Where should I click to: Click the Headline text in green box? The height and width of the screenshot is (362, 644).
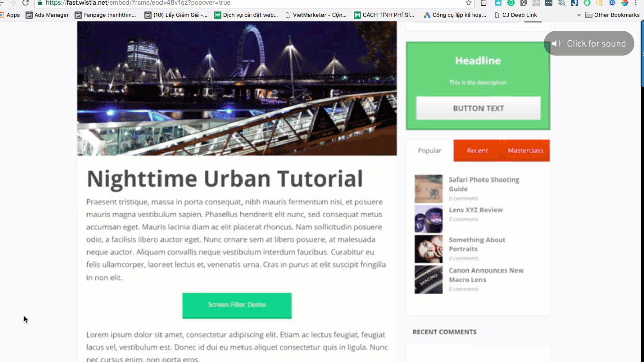(478, 61)
